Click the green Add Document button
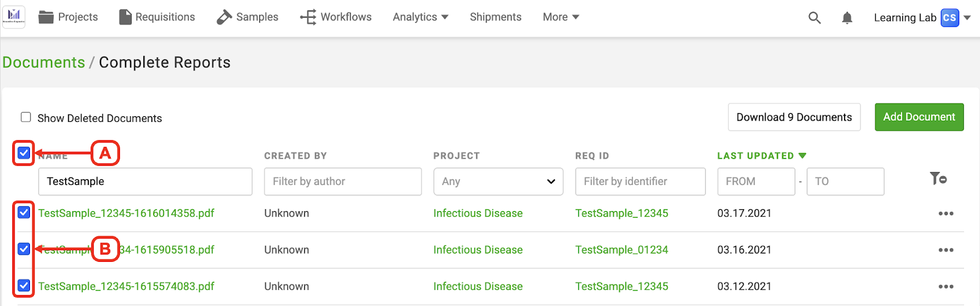This screenshot has width=980, height=306. click(919, 117)
